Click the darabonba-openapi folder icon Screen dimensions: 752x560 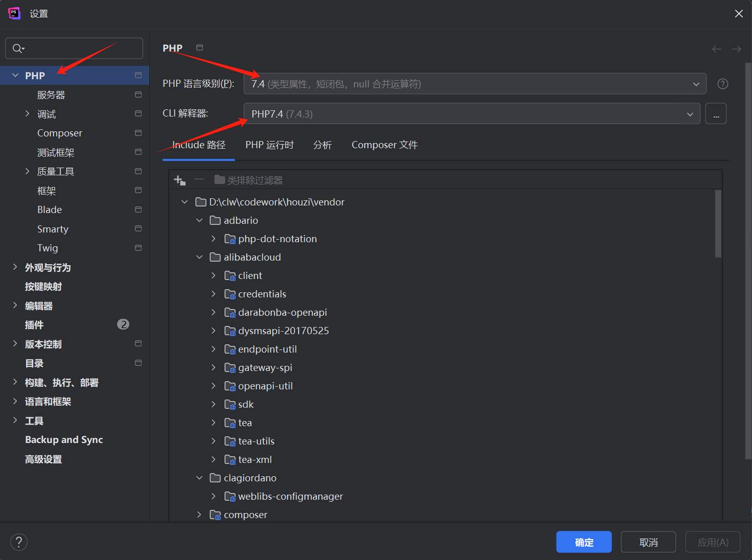(x=230, y=312)
